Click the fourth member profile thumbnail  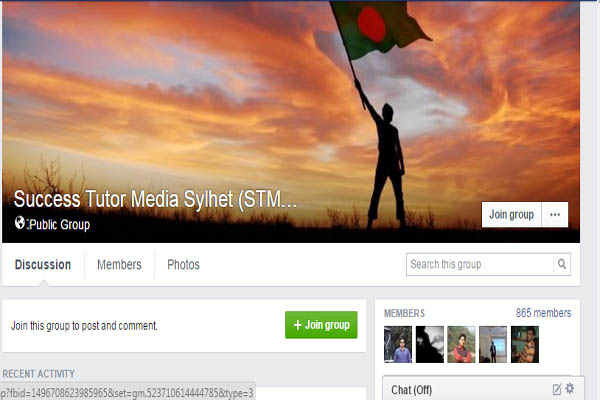point(493,344)
